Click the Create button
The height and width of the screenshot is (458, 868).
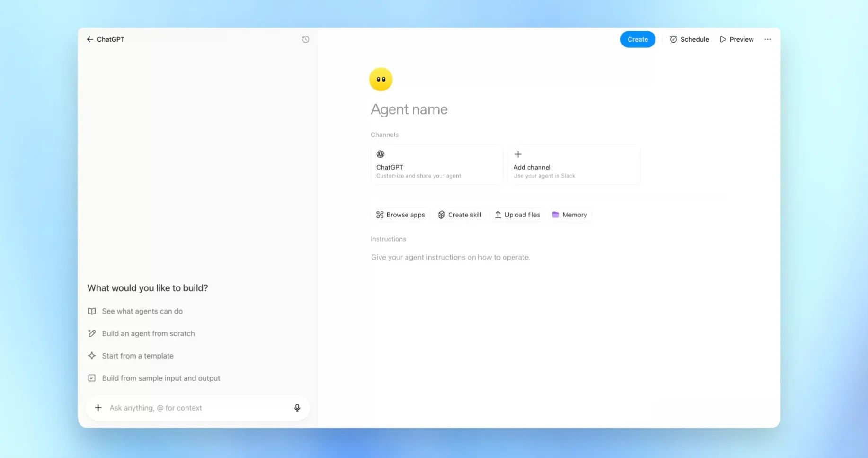coord(638,39)
